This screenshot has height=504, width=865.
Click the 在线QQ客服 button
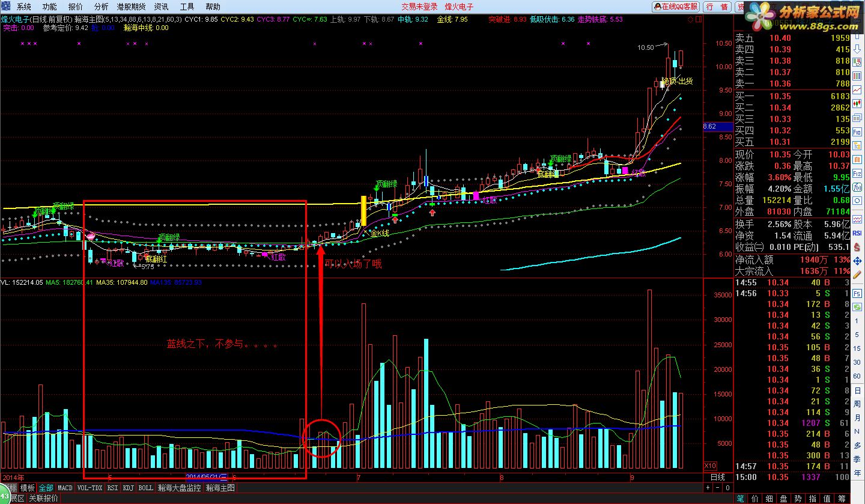[676, 7]
